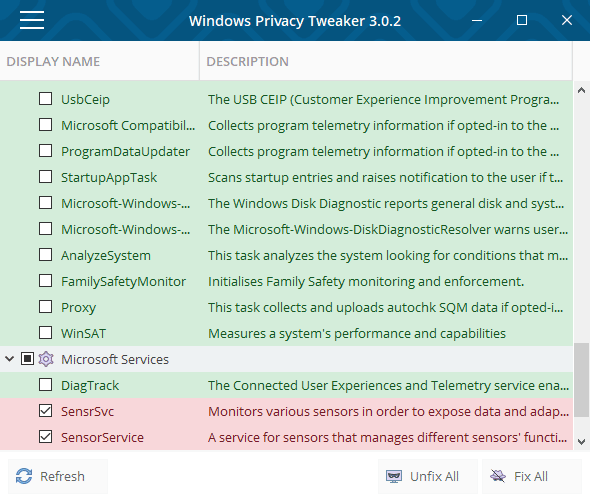Select the ProgramDataUpdater row name

(x=125, y=152)
